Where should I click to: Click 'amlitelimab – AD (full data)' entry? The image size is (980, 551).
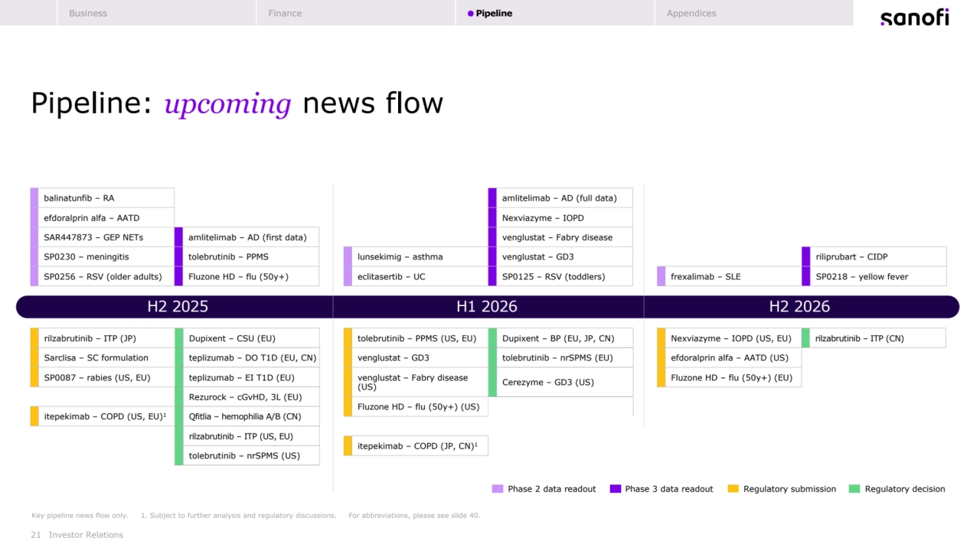coord(560,198)
